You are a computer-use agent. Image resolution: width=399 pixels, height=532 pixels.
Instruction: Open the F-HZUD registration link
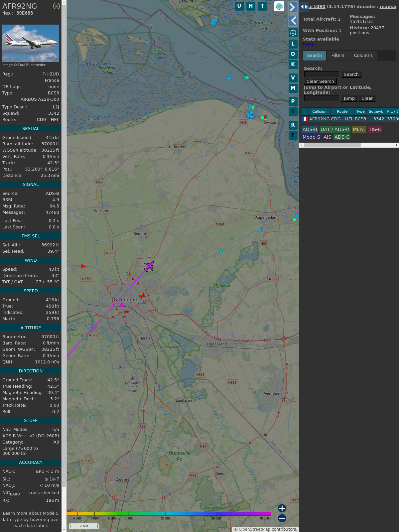click(51, 74)
